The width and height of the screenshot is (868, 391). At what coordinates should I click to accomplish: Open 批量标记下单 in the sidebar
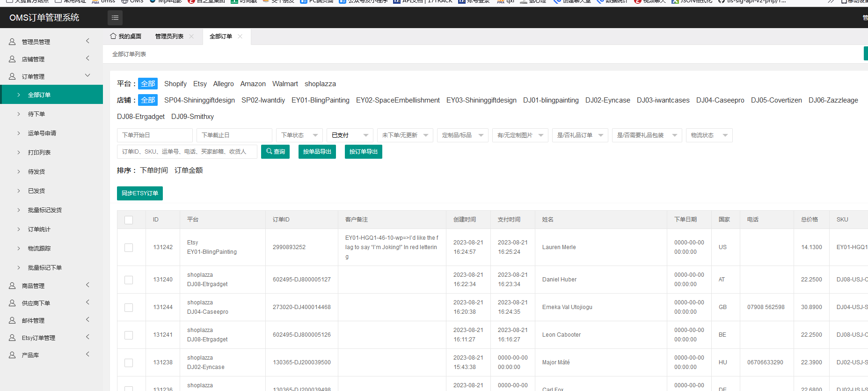(51, 267)
